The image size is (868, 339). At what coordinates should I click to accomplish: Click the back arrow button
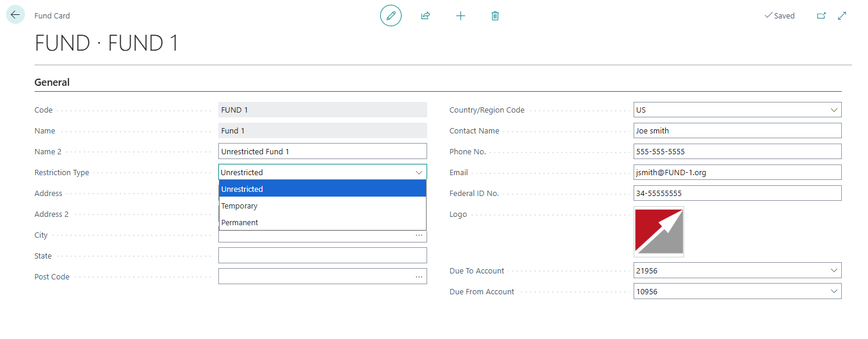coord(15,15)
